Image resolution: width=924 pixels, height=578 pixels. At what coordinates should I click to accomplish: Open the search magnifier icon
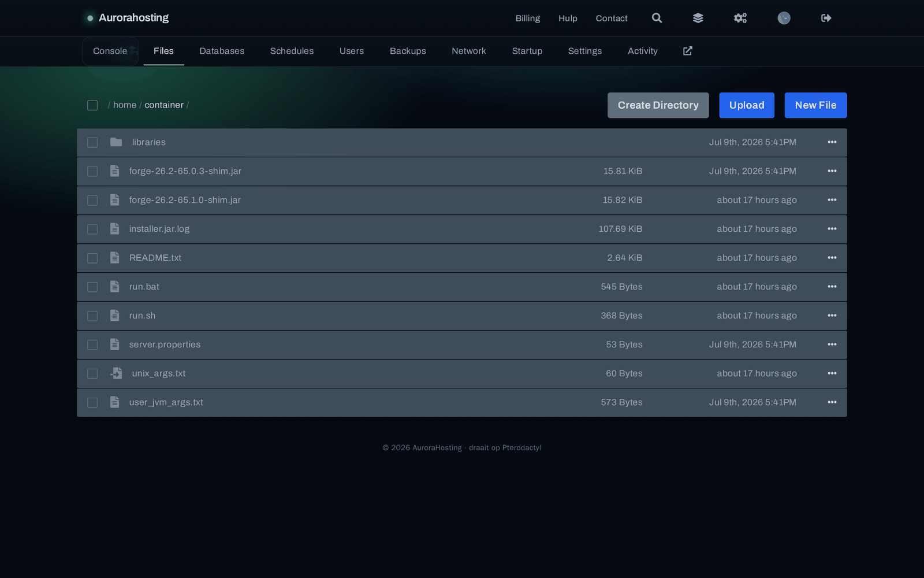(x=657, y=18)
